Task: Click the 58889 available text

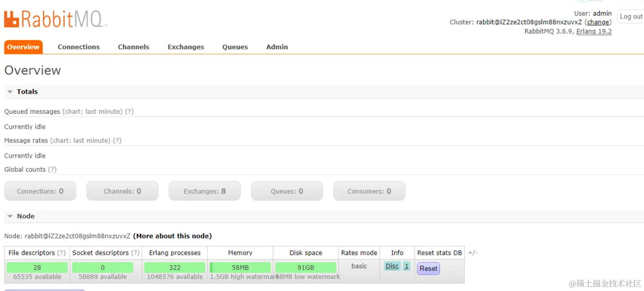Action: coord(103,277)
